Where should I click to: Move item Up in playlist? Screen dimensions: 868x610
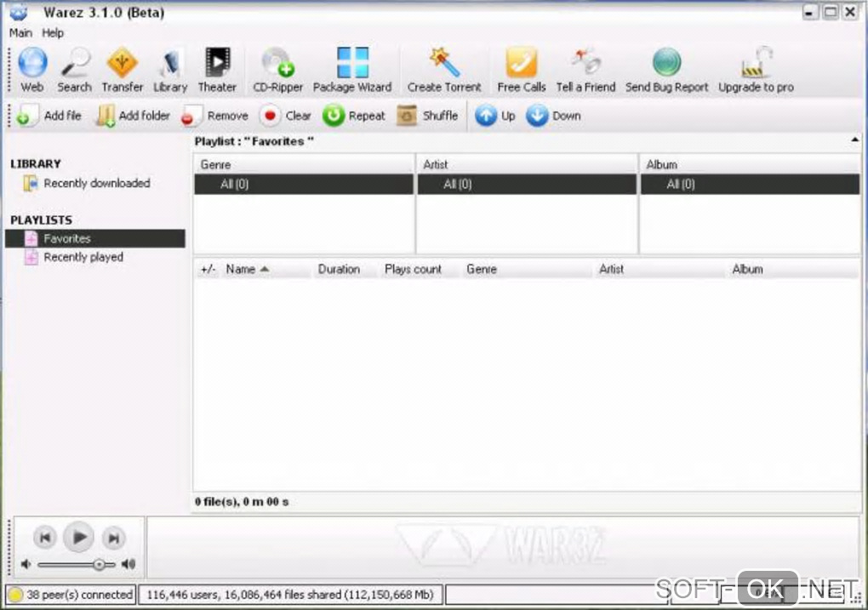[495, 116]
